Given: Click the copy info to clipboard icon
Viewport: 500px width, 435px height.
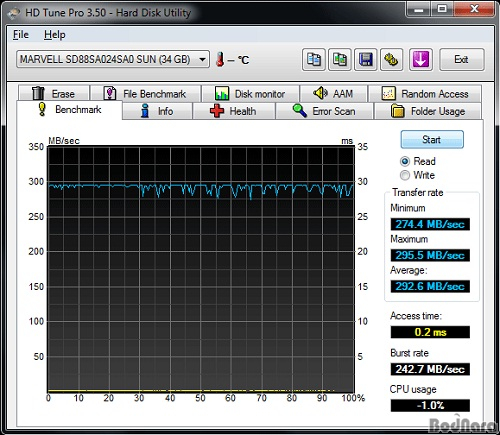Looking at the screenshot, I should [x=313, y=60].
